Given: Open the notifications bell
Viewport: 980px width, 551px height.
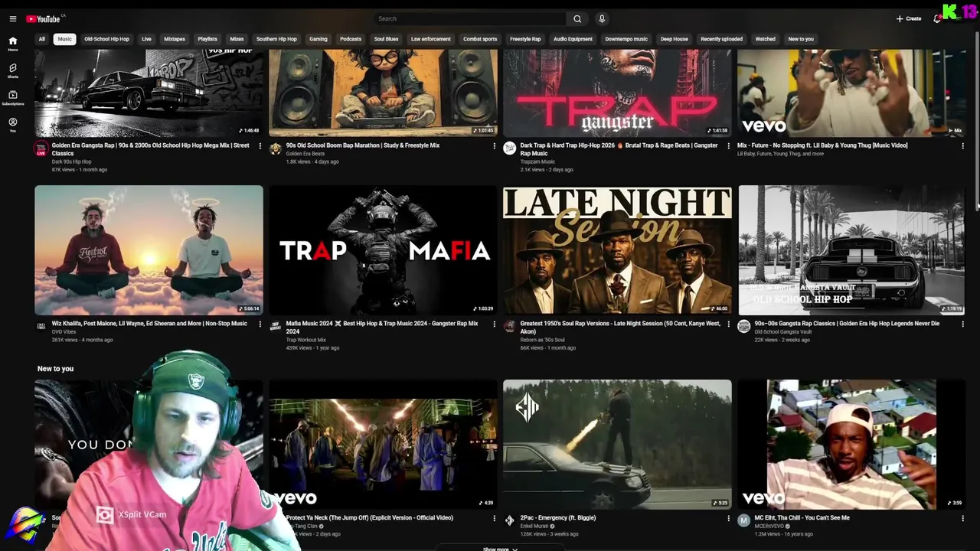Looking at the screenshot, I should pyautogui.click(x=936, y=18).
